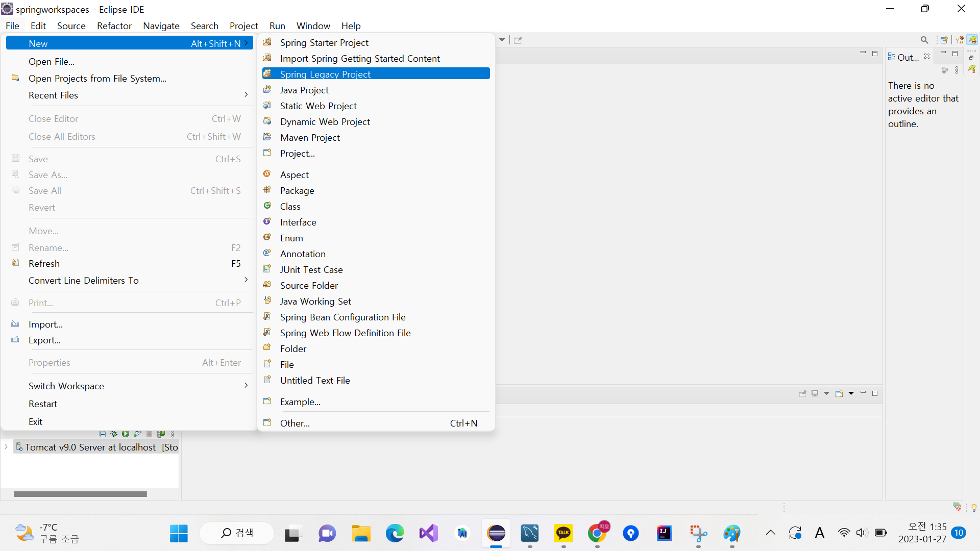
Task: Open Microsoft Edge from the taskbar
Action: click(x=395, y=533)
